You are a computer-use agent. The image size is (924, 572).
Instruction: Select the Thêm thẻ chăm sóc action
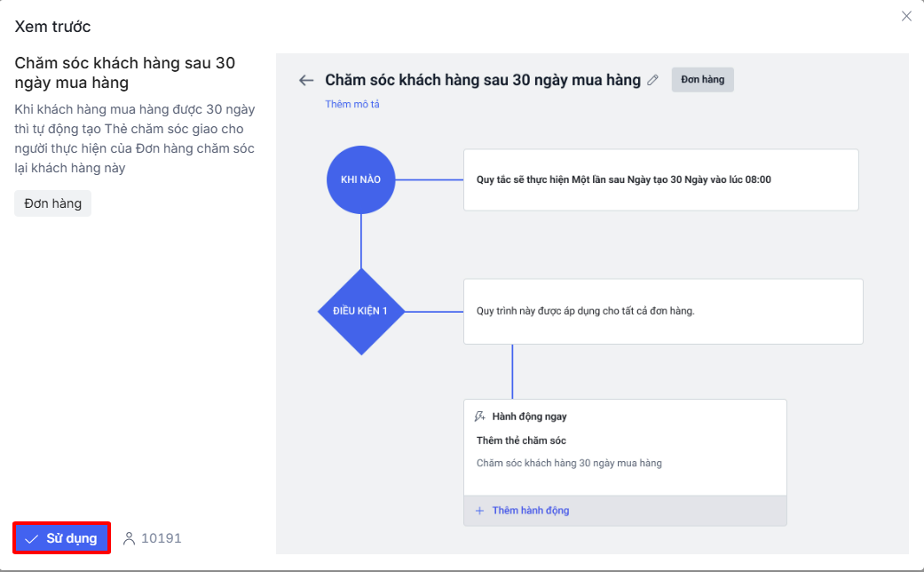point(521,441)
